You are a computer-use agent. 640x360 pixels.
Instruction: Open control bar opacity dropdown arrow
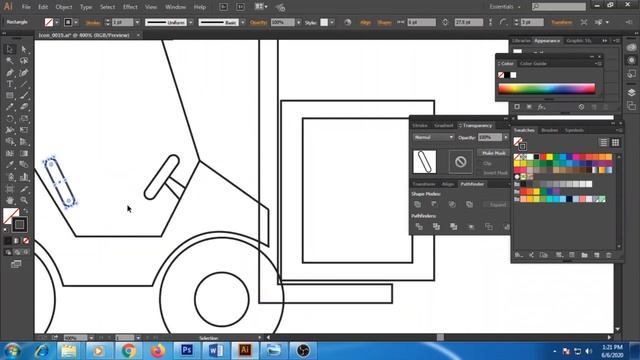(298, 22)
